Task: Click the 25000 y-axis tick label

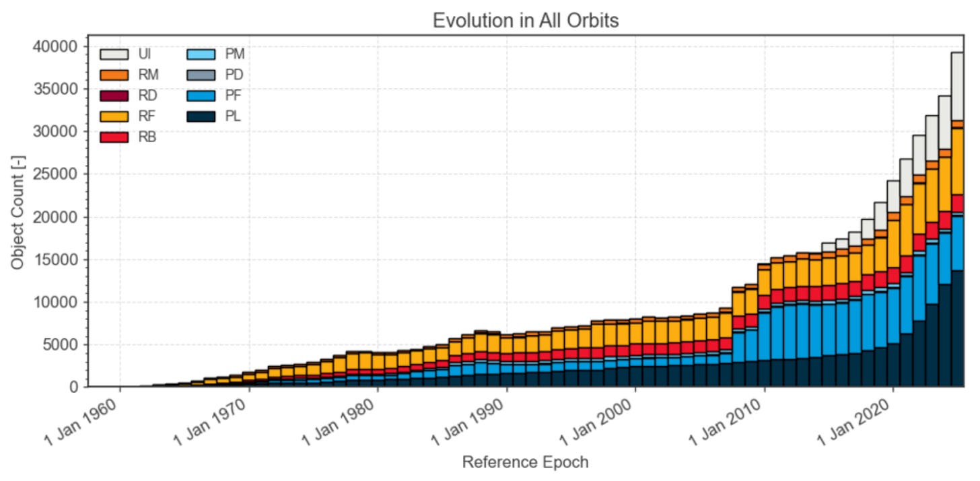Action: point(54,174)
